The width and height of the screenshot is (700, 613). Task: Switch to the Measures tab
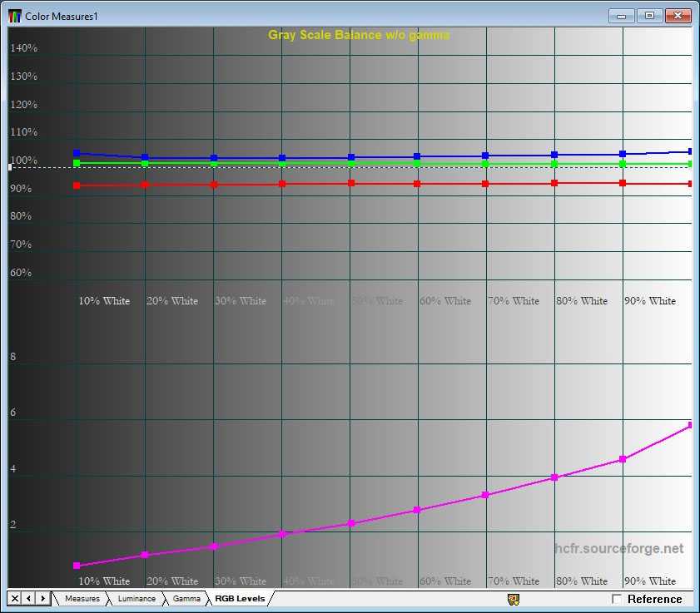point(82,599)
